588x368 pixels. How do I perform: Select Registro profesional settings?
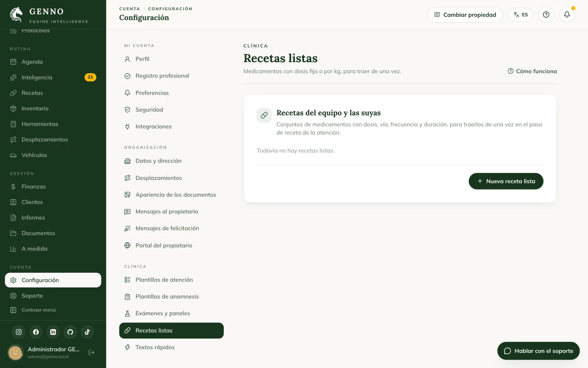[x=171, y=76]
